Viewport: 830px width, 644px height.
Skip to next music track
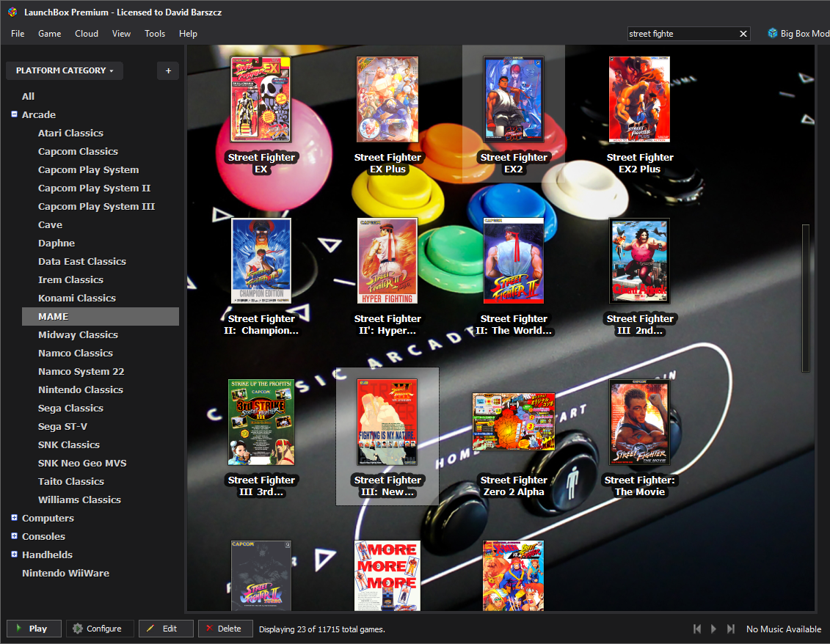tap(731, 629)
